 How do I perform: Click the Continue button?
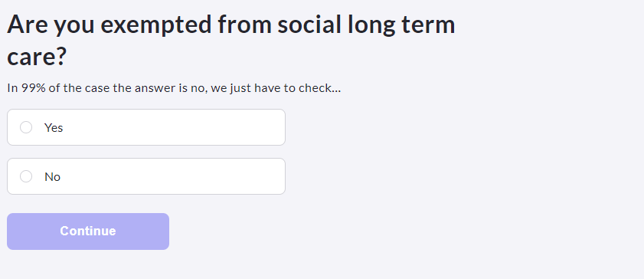click(88, 231)
